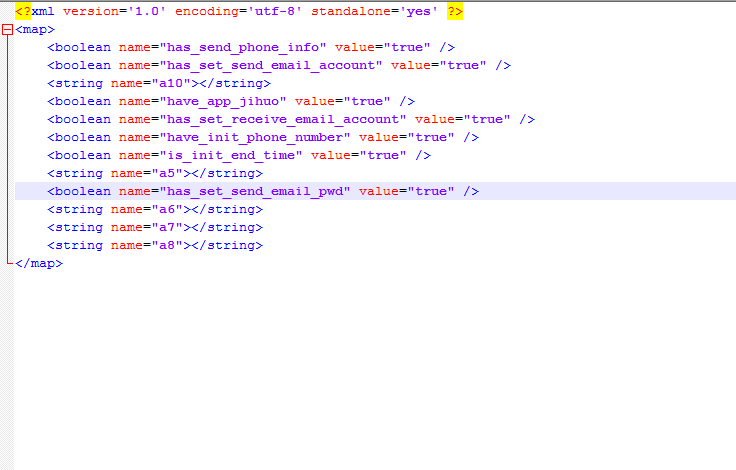Image resolution: width=736 pixels, height=470 pixels.
Task: Click "true" value of have_app_jihuo
Action: tap(367, 101)
